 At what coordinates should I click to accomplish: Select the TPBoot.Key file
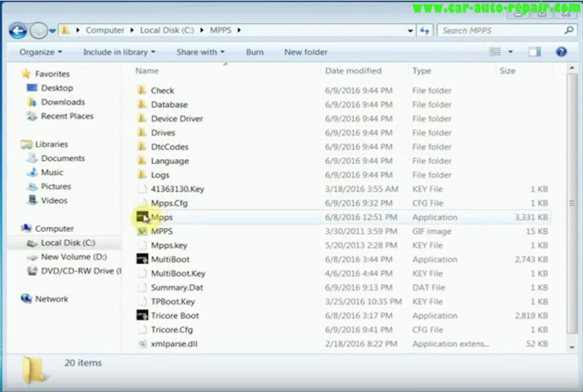pos(173,302)
